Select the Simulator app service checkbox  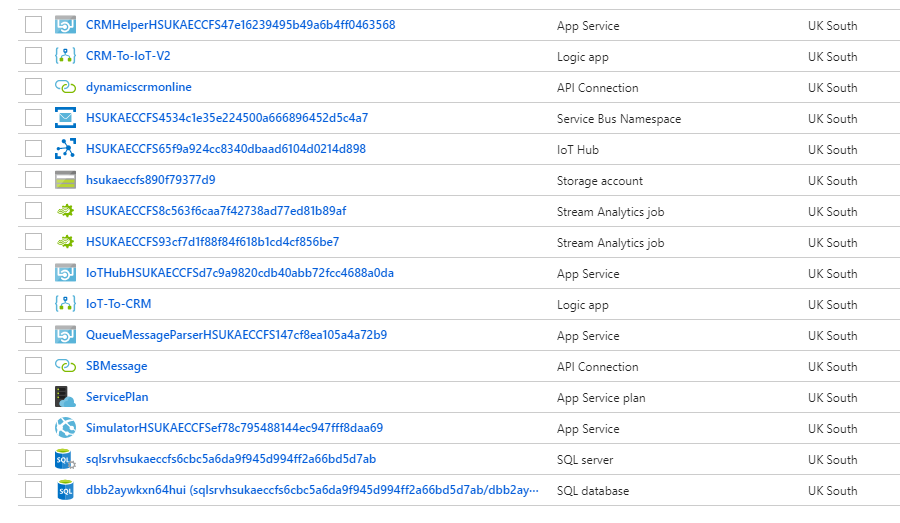point(33,428)
